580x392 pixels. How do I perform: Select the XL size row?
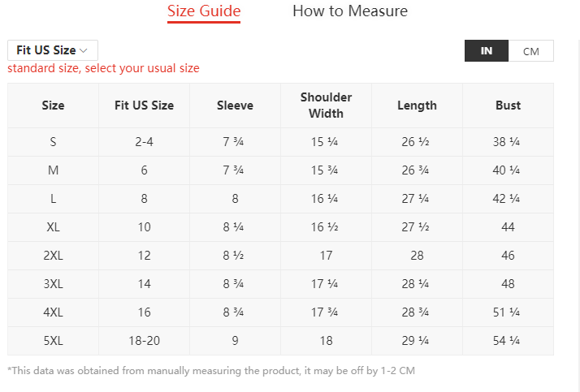point(53,227)
